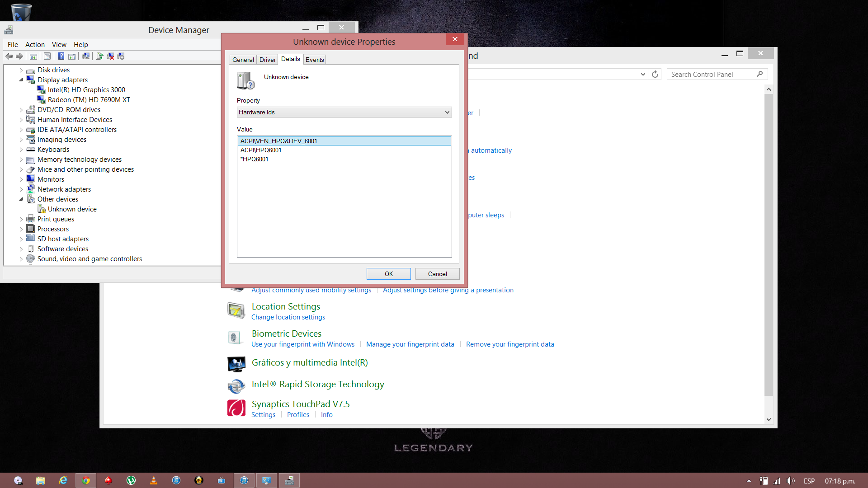
Task: Expand the Disk drives tree node
Action: click(x=21, y=70)
